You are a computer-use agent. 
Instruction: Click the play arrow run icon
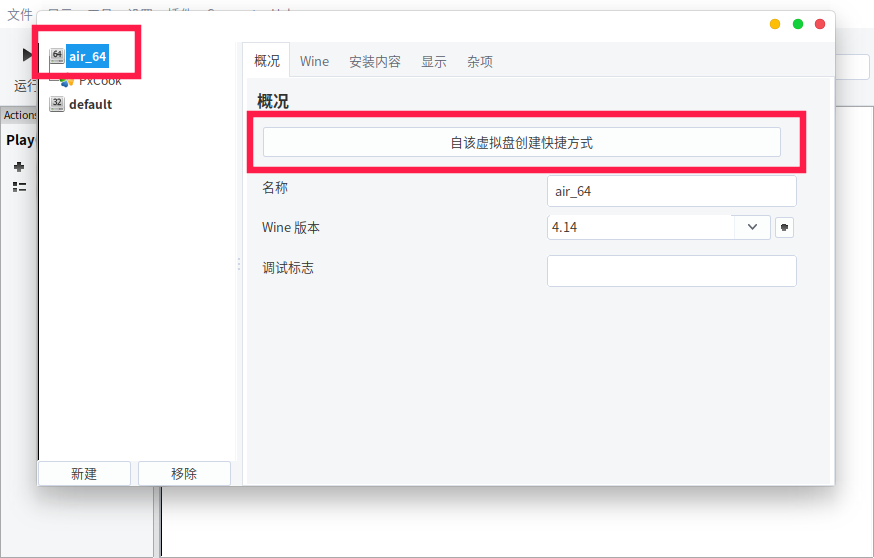point(27,55)
